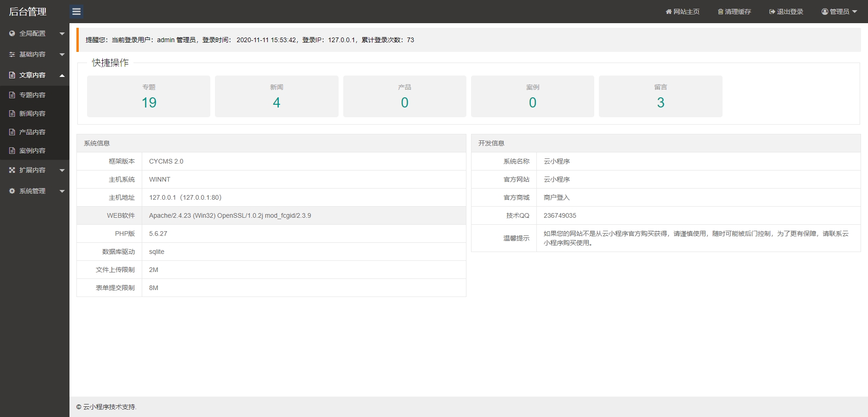Viewport: 868px width, 417px height.
Task: Click the 8M form submit limit value
Action: pyautogui.click(x=154, y=288)
